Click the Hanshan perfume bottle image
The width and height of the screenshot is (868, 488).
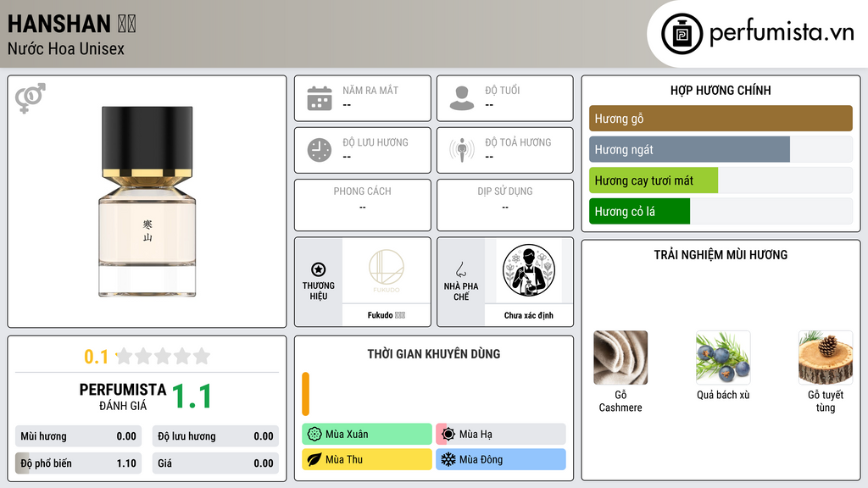click(x=147, y=202)
